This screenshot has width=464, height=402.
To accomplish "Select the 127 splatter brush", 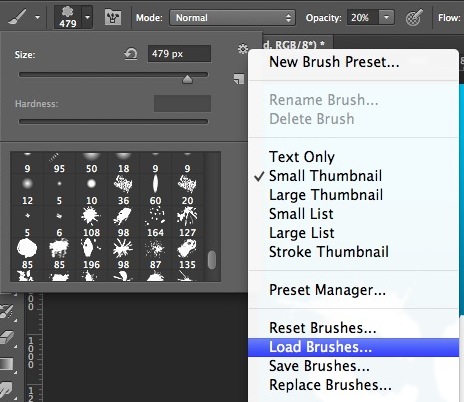I will pos(187,223).
